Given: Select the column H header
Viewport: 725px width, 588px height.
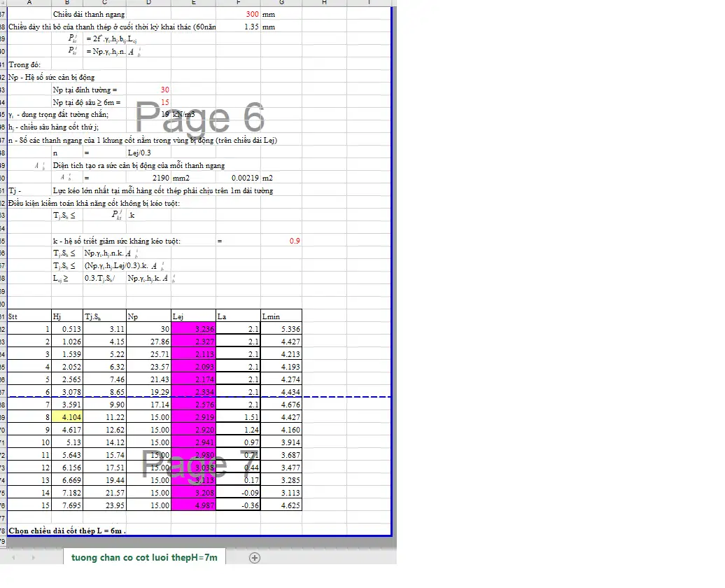Looking at the screenshot, I should tap(324, 3).
